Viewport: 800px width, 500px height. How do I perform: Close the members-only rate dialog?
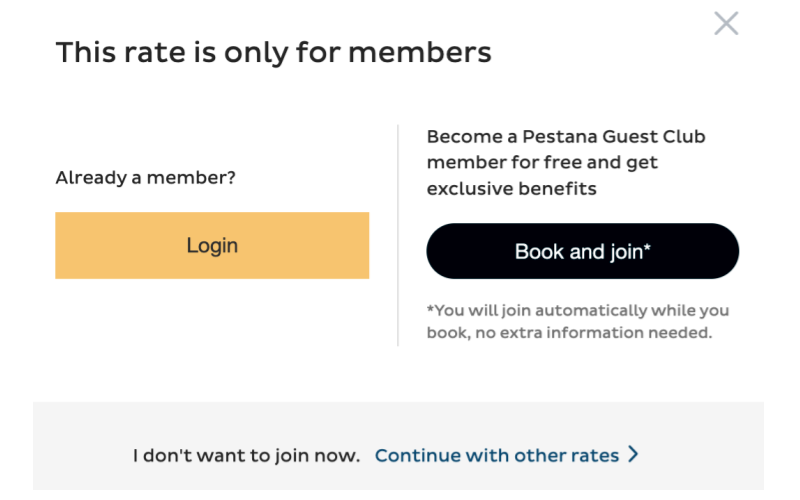[x=726, y=23]
